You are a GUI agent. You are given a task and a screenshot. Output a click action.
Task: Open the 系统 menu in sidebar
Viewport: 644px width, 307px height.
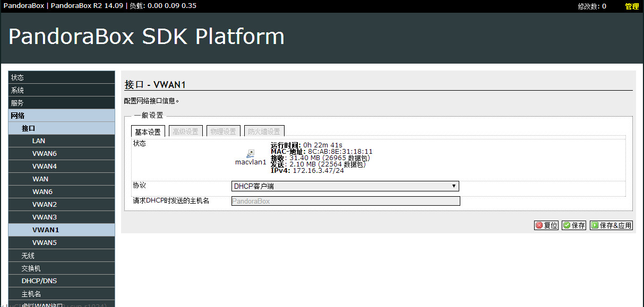62,90
